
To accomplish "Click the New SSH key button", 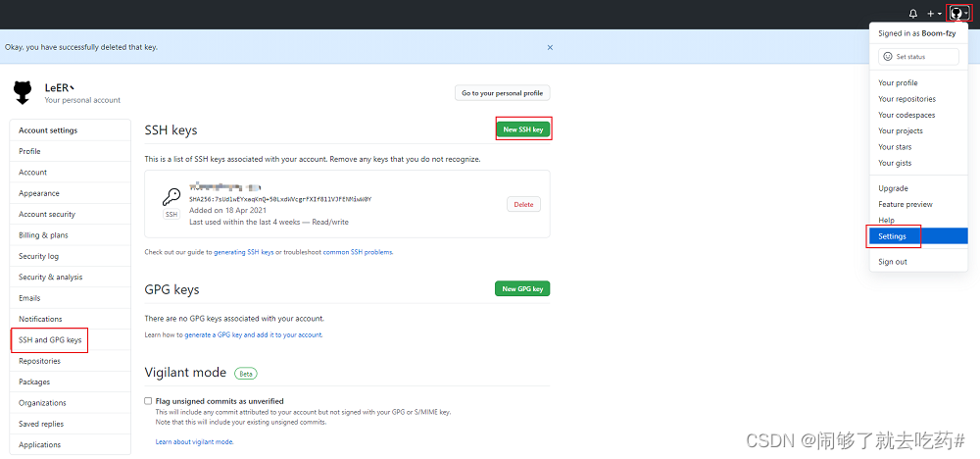I will pos(523,129).
